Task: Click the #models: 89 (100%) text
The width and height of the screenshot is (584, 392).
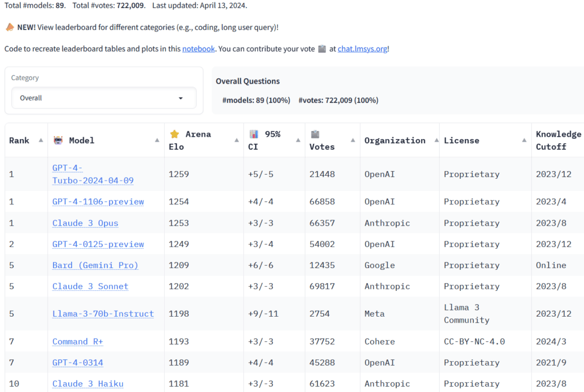Action: pos(256,100)
